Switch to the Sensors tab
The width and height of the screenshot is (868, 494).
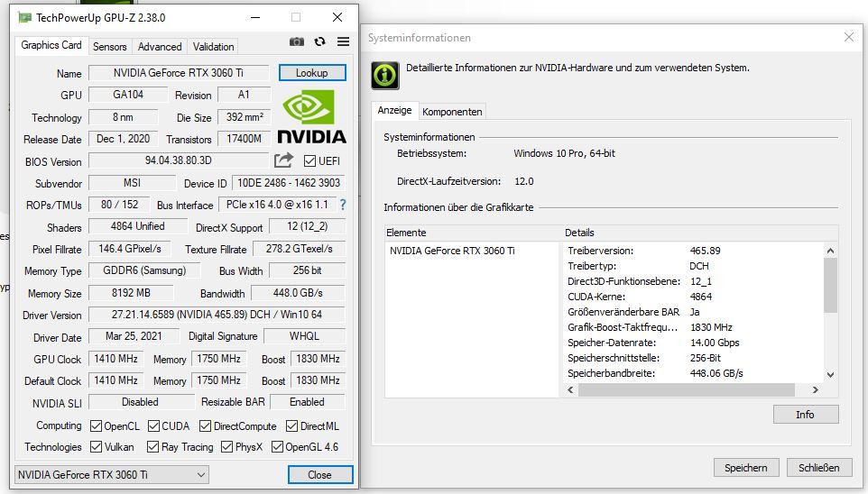coord(109,47)
